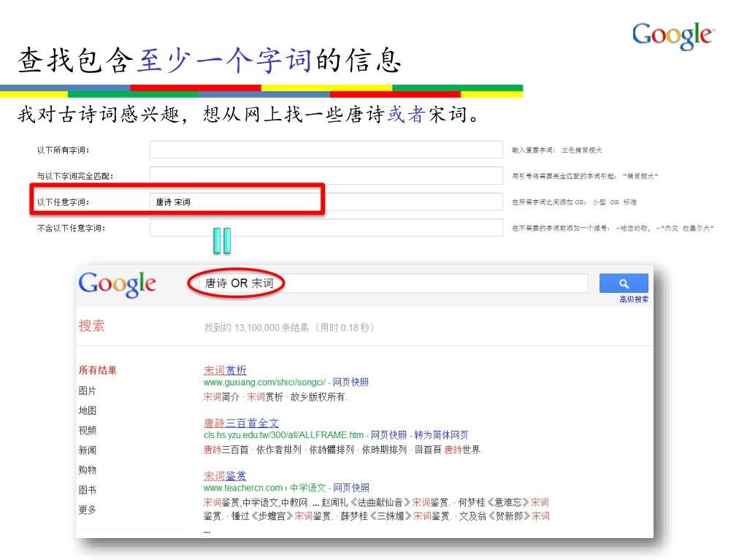Click the www.guxiang.com/shici/songci/ URL text
Screen dimensions: 747x560
(x=264, y=383)
